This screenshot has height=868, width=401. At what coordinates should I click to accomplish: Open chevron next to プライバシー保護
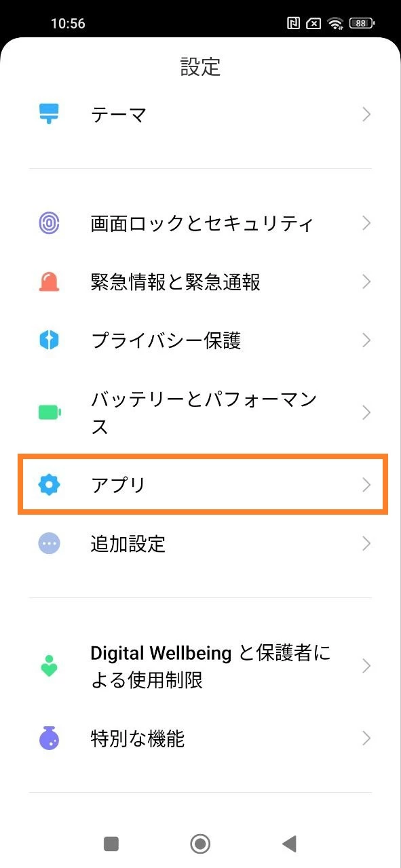tap(366, 340)
